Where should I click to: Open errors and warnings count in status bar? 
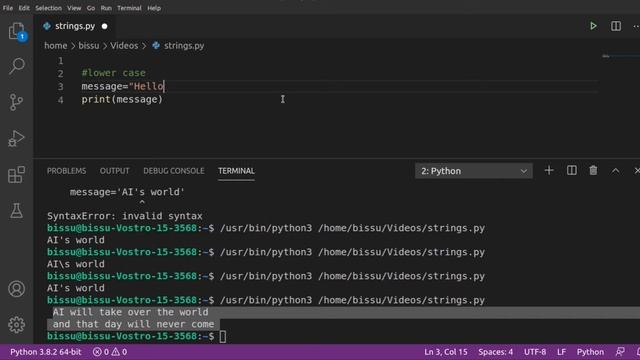click(110, 352)
